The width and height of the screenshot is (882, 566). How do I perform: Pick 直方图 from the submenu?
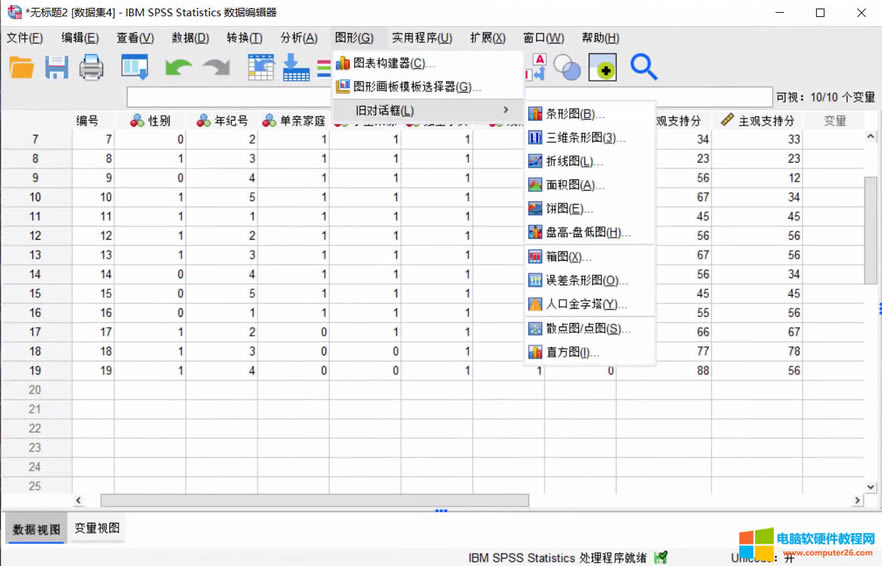[572, 353]
